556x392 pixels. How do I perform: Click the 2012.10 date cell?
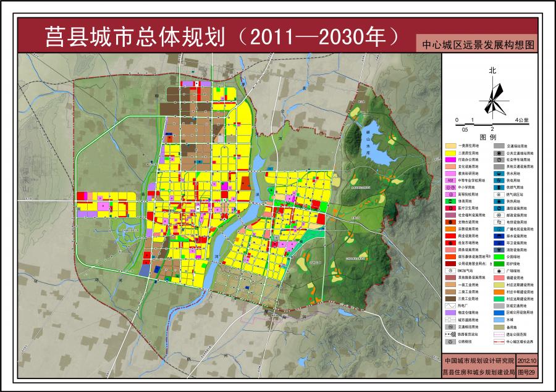click(x=528, y=361)
